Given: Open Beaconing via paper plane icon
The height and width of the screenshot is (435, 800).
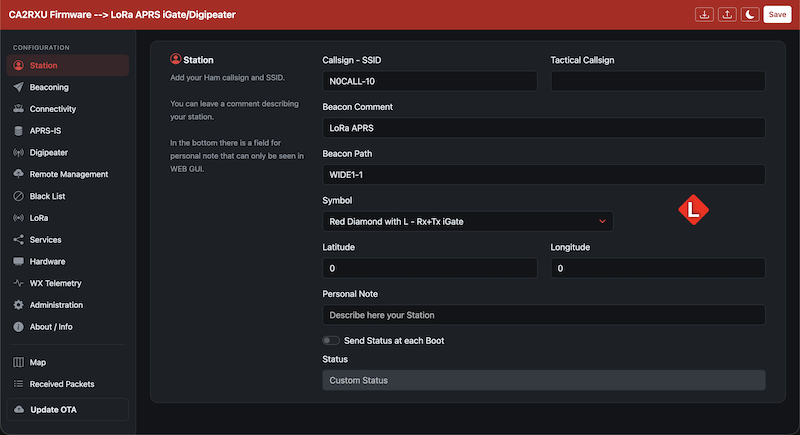Looking at the screenshot, I should coord(18,87).
